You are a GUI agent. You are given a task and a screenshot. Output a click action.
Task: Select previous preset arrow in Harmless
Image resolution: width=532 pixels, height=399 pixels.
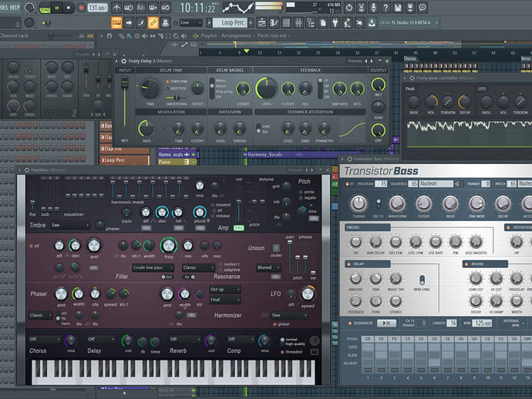tap(307, 169)
